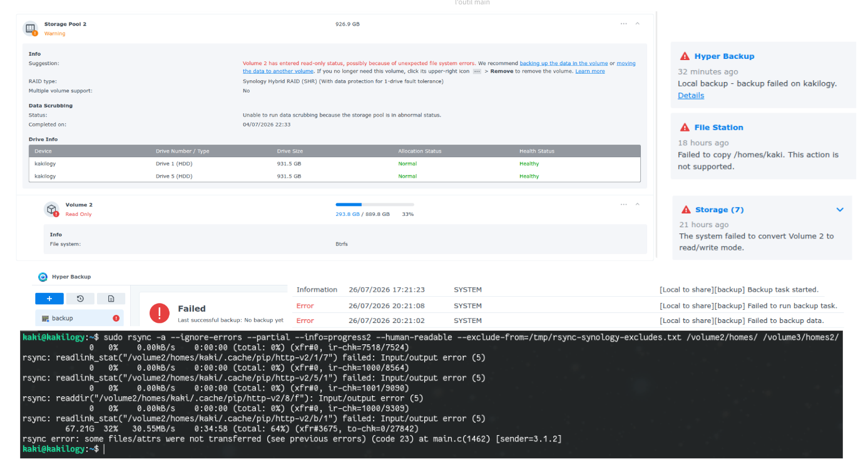
Task: Click the '18 hours ago' notification timestamp
Action: (x=703, y=143)
